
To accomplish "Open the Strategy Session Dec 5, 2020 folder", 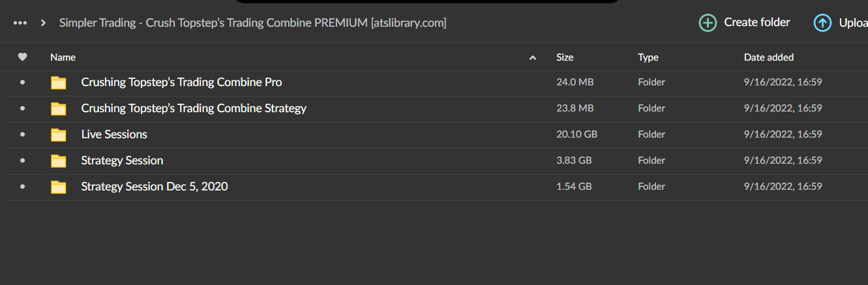I will click(x=155, y=187).
